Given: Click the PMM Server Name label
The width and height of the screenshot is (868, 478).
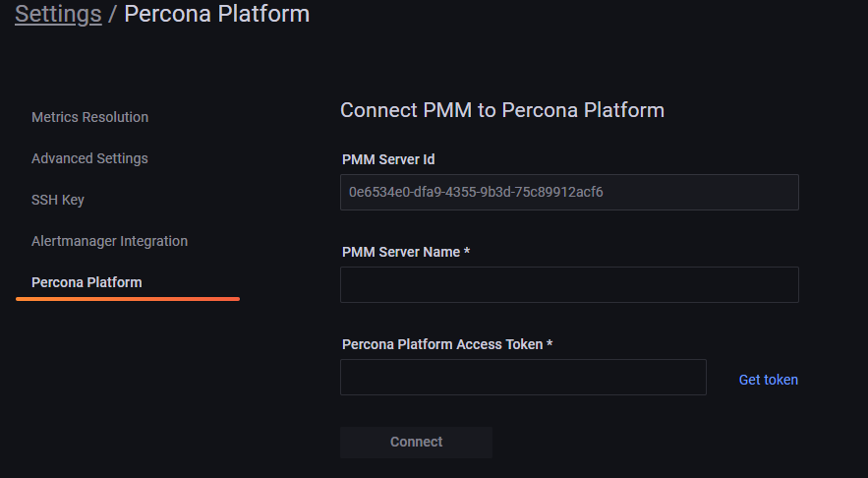Looking at the screenshot, I should 401,252.
